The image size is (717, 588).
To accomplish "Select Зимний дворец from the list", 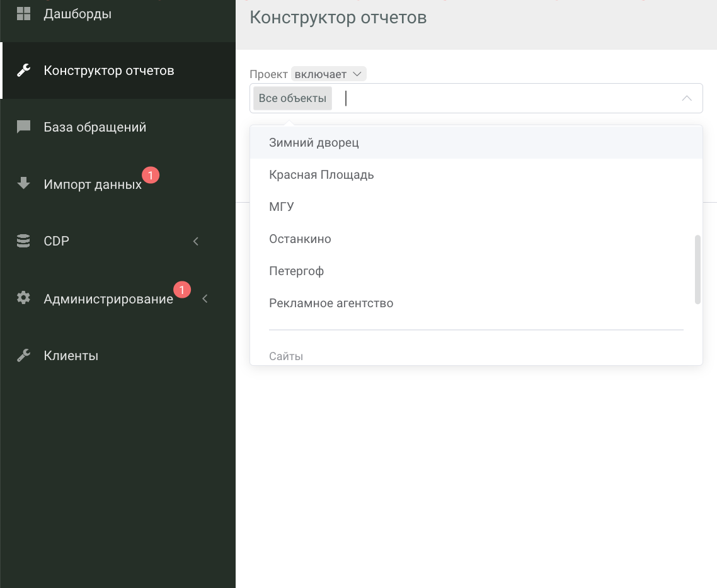I will tap(314, 143).
